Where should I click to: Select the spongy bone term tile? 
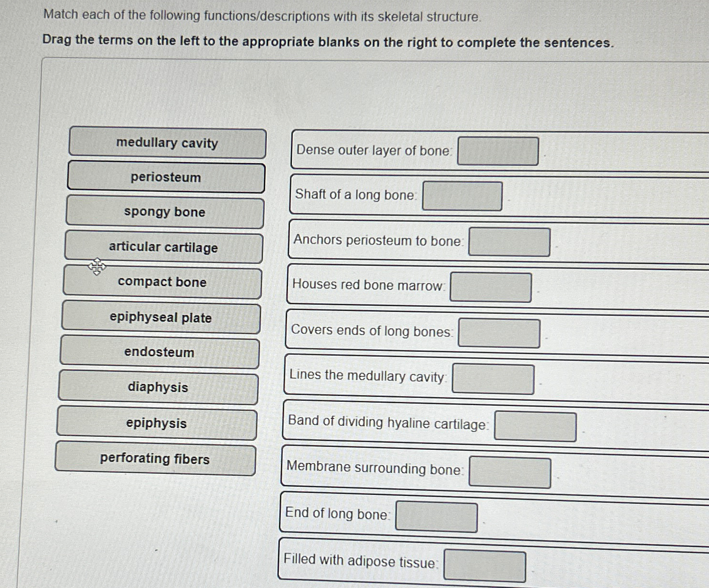[x=165, y=213]
